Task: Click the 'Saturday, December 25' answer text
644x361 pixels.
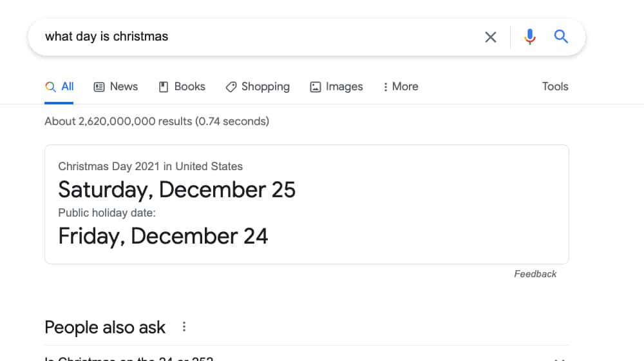Action: pos(176,190)
